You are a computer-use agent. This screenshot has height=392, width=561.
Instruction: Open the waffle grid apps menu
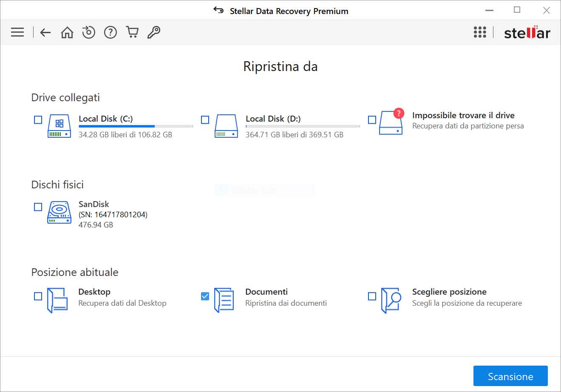click(x=480, y=32)
